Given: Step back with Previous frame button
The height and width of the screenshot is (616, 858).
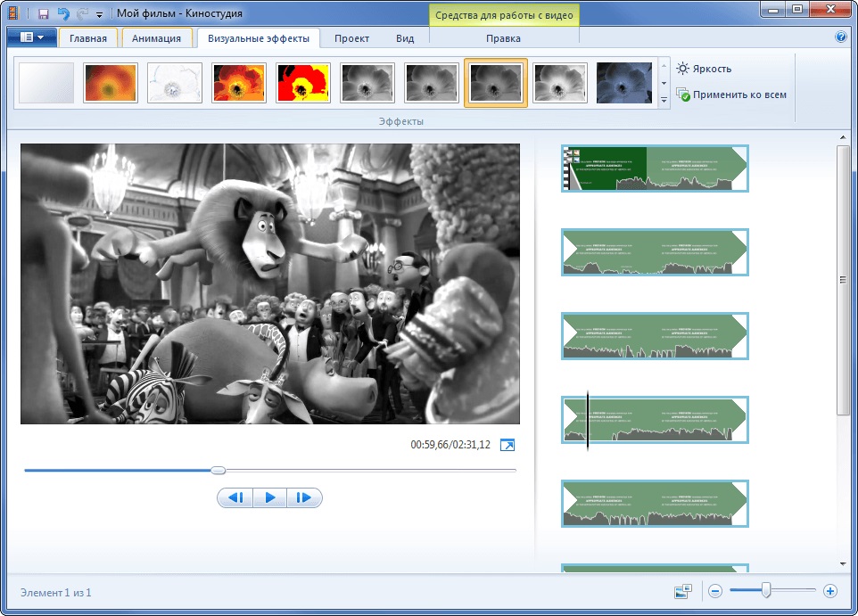Looking at the screenshot, I should click(235, 498).
